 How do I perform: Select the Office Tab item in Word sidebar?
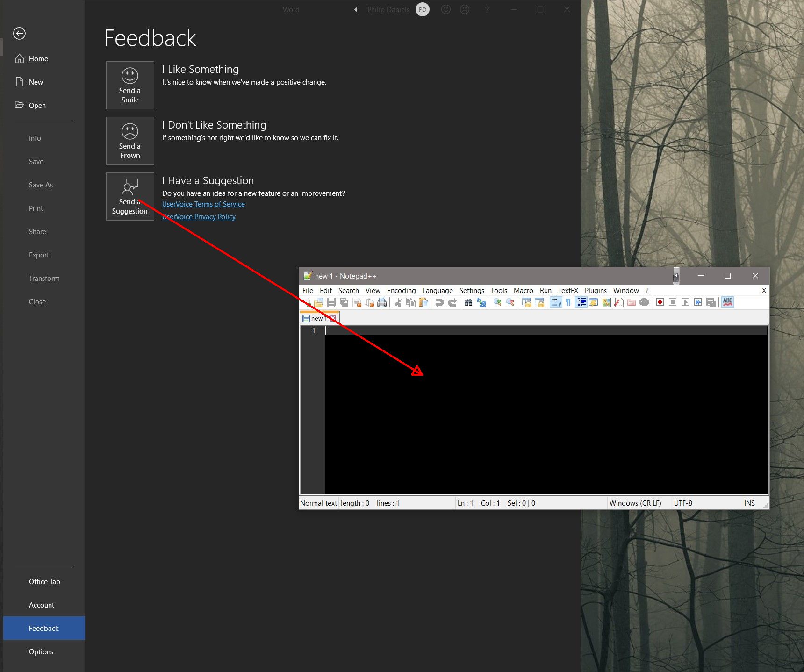44,581
